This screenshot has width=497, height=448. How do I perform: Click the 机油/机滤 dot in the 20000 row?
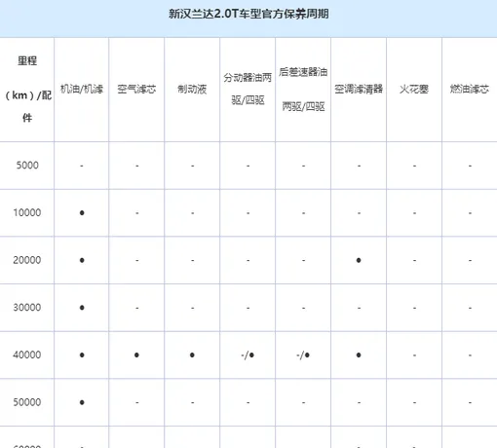tap(82, 260)
